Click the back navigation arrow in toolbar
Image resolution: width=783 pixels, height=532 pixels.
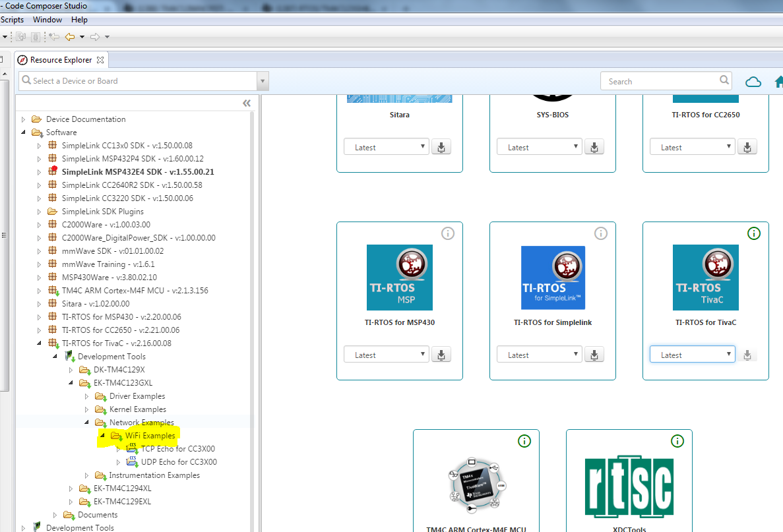click(70, 37)
